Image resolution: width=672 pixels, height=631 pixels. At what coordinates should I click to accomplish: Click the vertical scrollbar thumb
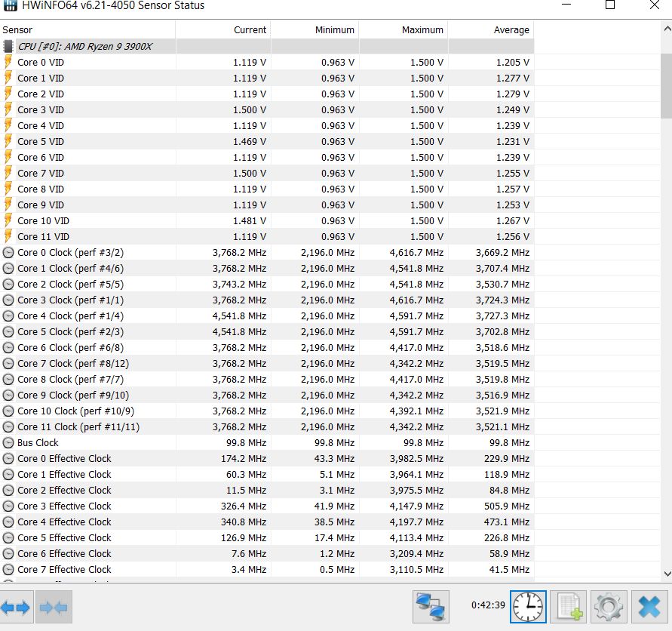(667, 86)
